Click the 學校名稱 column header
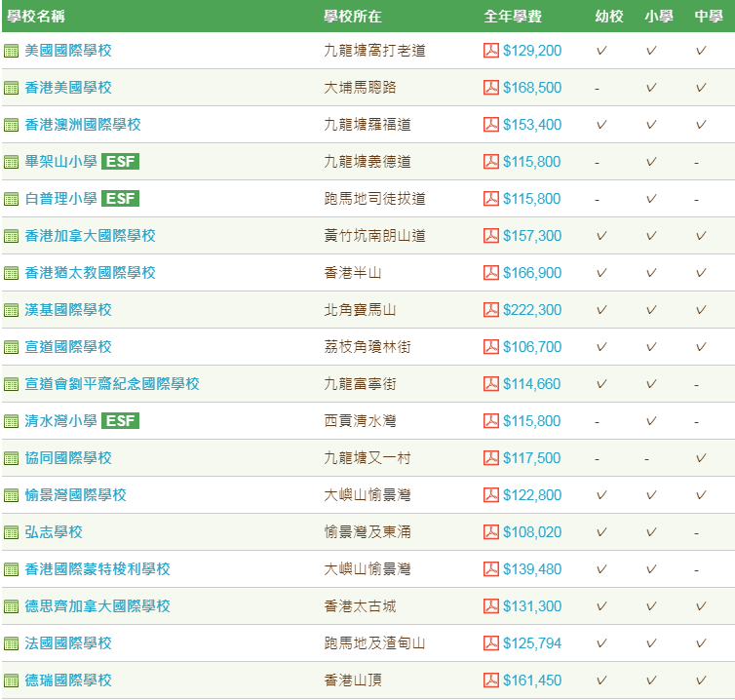Viewport: 735px width, 700px height. tap(36, 17)
